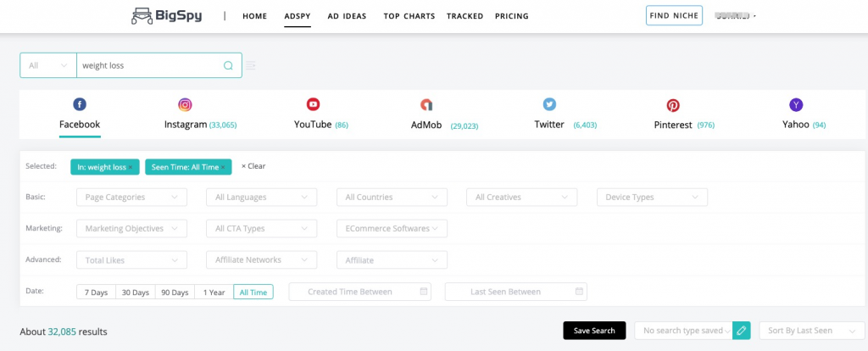Open calendar icon in Created Time Between
Viewport: 868px width, 351px height.
point(424,291)
